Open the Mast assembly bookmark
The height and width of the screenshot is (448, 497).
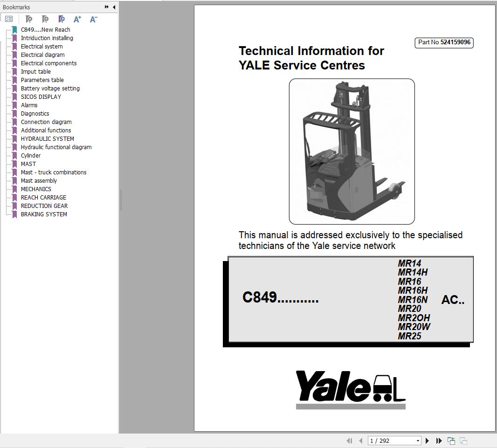coord(39,181)
